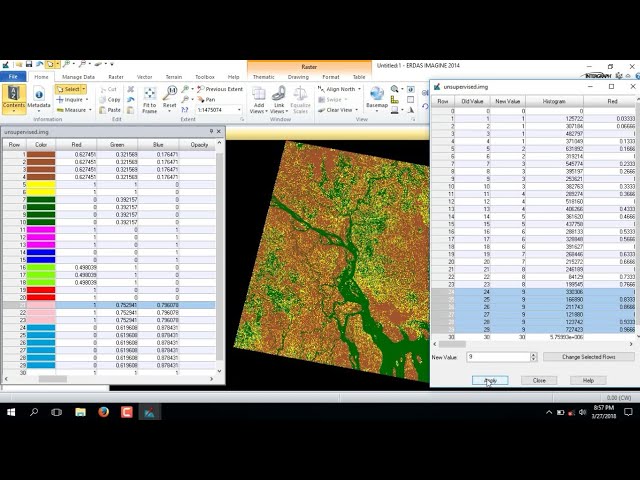Expand the Clear View dropdown arrow
Screen dimensions: 640x480
(x=356, y=110)
